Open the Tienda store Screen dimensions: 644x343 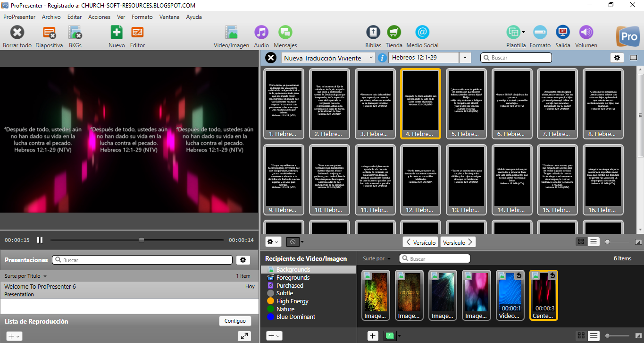(394, 33)
